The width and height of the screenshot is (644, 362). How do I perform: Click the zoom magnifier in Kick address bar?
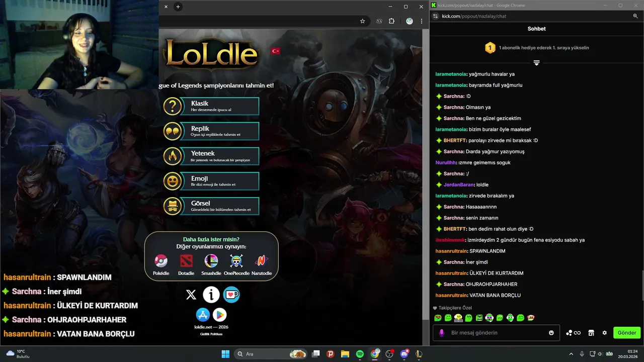(635, 16)
